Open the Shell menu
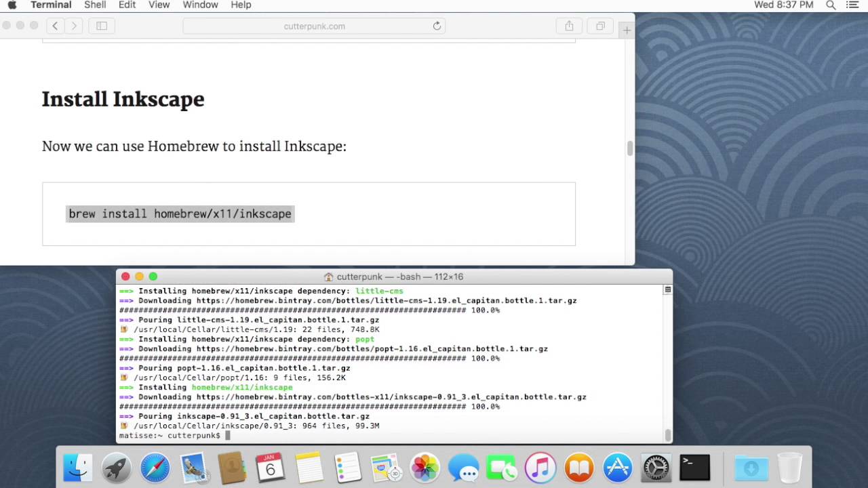The width and height of the screenshot is (868, 488). (x=95, y=5)
